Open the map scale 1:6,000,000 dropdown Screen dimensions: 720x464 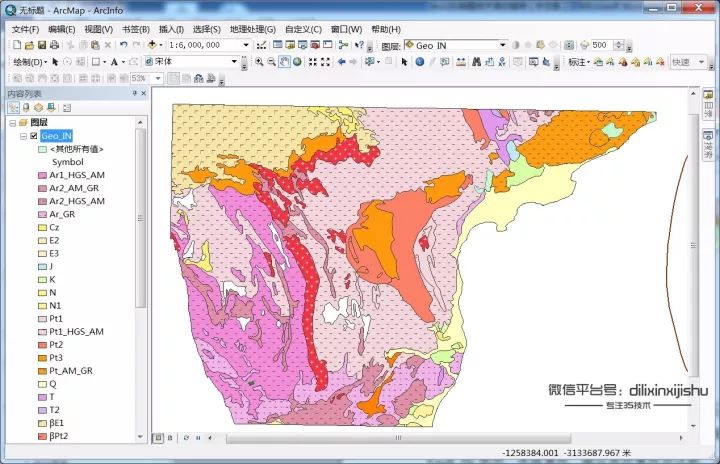point(246,45)
